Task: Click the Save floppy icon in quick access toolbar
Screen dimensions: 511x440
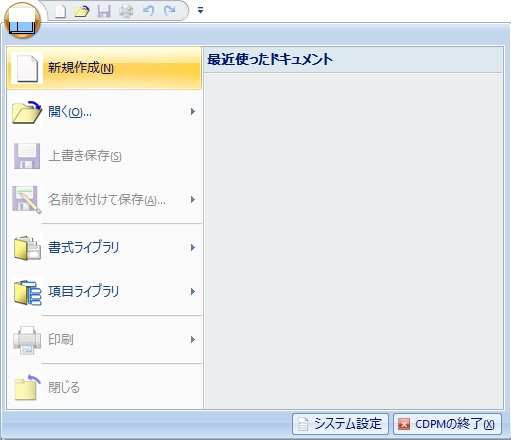Action: pyautogui.click(x=104, y=11)
